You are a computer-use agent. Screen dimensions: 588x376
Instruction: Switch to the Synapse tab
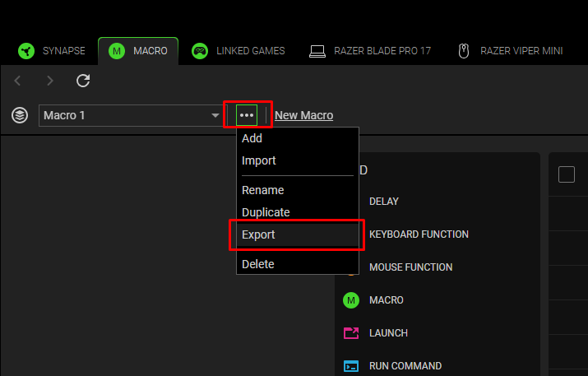point(53,51)
